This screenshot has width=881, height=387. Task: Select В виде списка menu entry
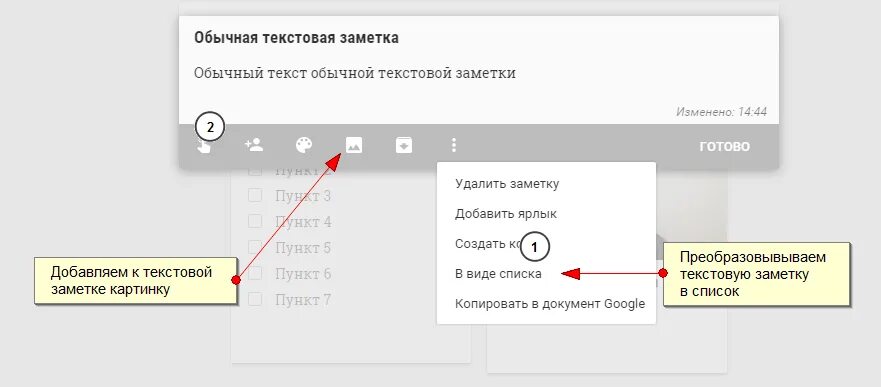498,274
